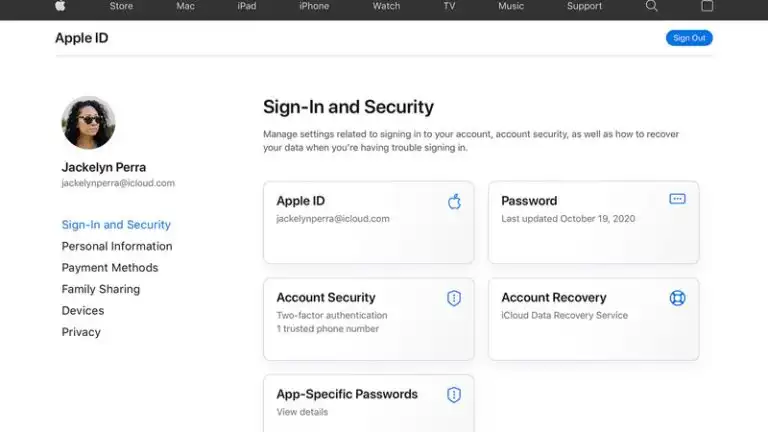Click the Account Recovery lifebuoy icon

coord(677,298)
